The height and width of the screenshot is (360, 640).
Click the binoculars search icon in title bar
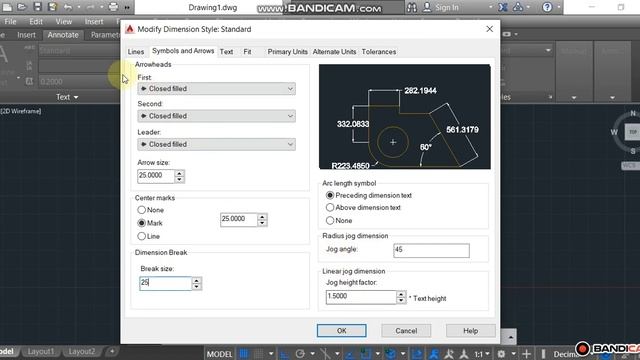coord(412,7)
